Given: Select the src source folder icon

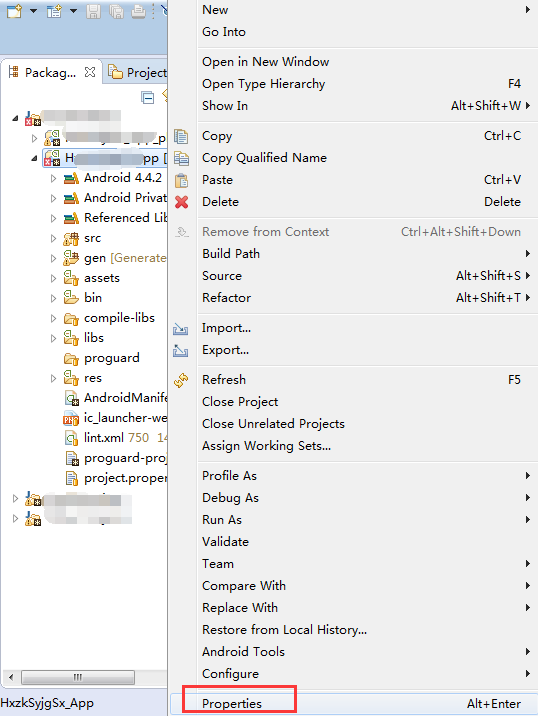Looking at the screenshot, I should pyautogui.click(x=71, y=238).
